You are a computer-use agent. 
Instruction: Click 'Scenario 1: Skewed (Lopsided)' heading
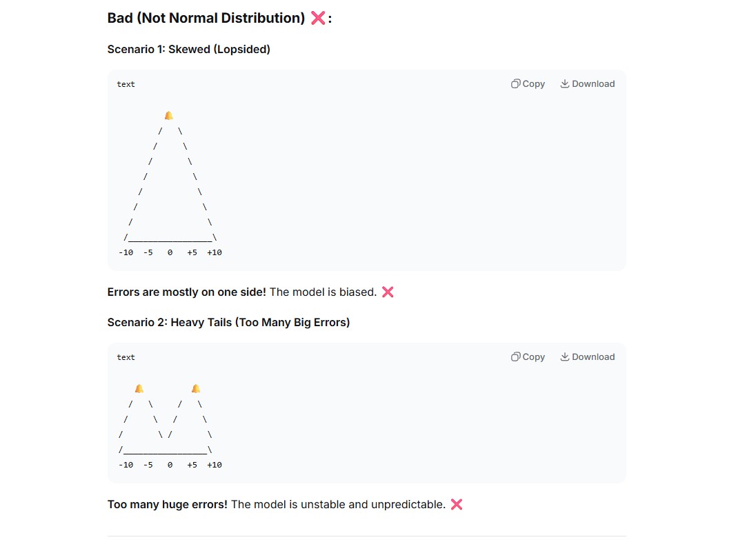[x=188, y=49]
